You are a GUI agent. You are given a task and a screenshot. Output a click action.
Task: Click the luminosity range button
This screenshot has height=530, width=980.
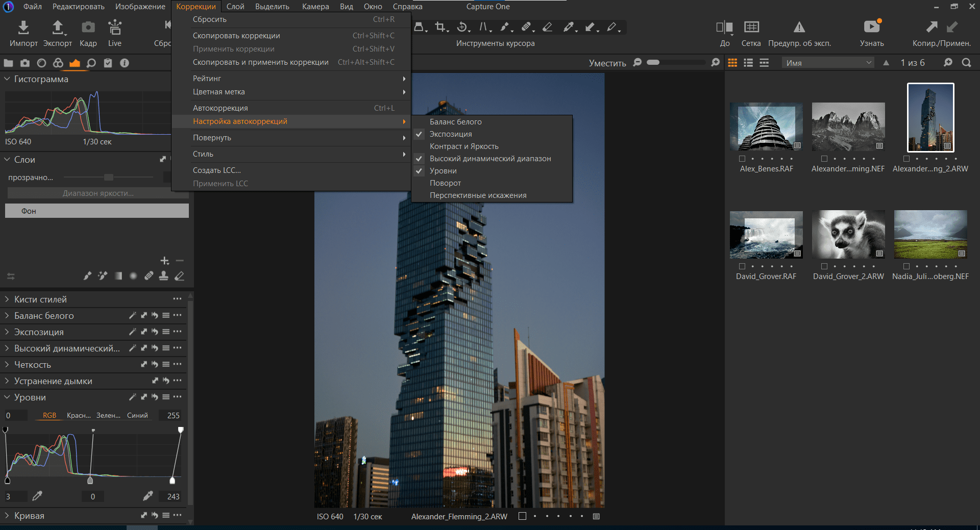point(97,193)
